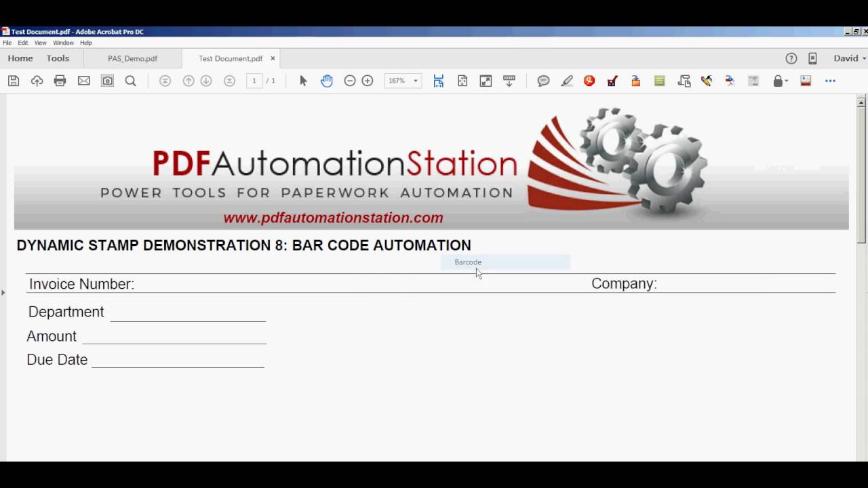Viewport: 868px width, 488px height.
Task: Send file by email envelope icon
Action: pyautogui.click(x=84, y=81)
